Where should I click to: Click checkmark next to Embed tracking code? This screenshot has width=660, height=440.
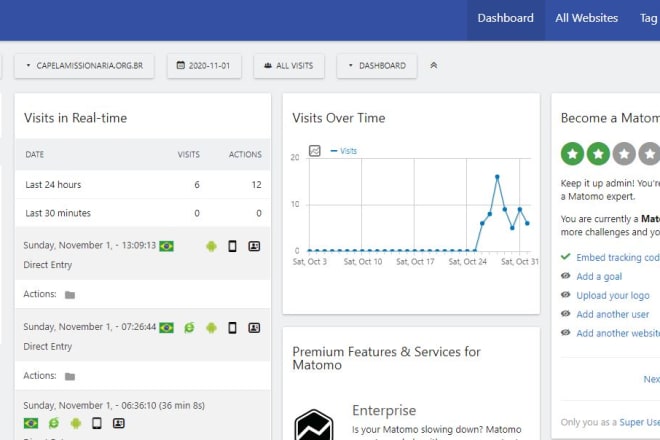(566, 256)
